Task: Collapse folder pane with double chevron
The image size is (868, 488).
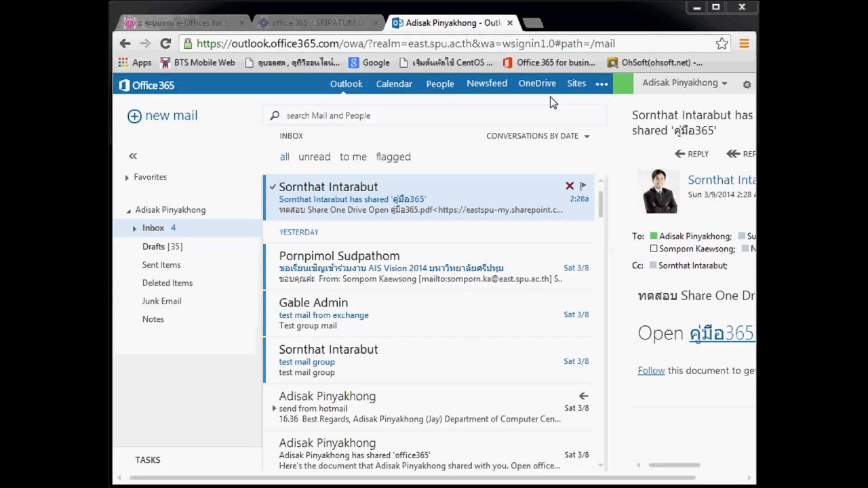Action: coord(133,156)
